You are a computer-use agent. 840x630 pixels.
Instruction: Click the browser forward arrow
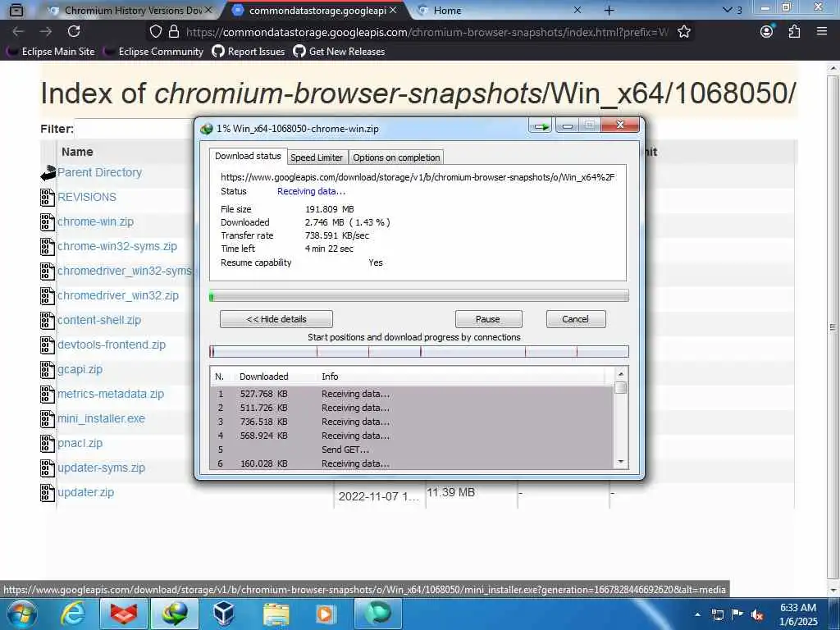46,32
